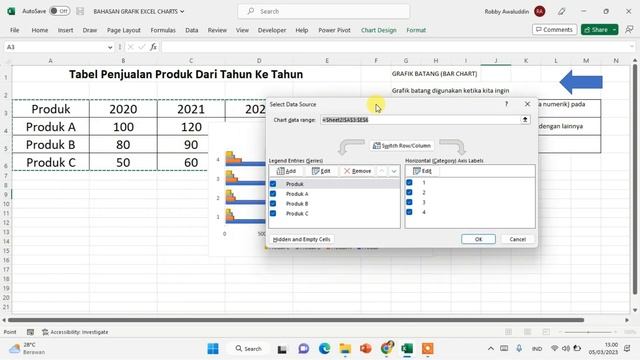
Task: Click the vertical scrollbar
Action: pyautogui.click(x=635, y=180)
